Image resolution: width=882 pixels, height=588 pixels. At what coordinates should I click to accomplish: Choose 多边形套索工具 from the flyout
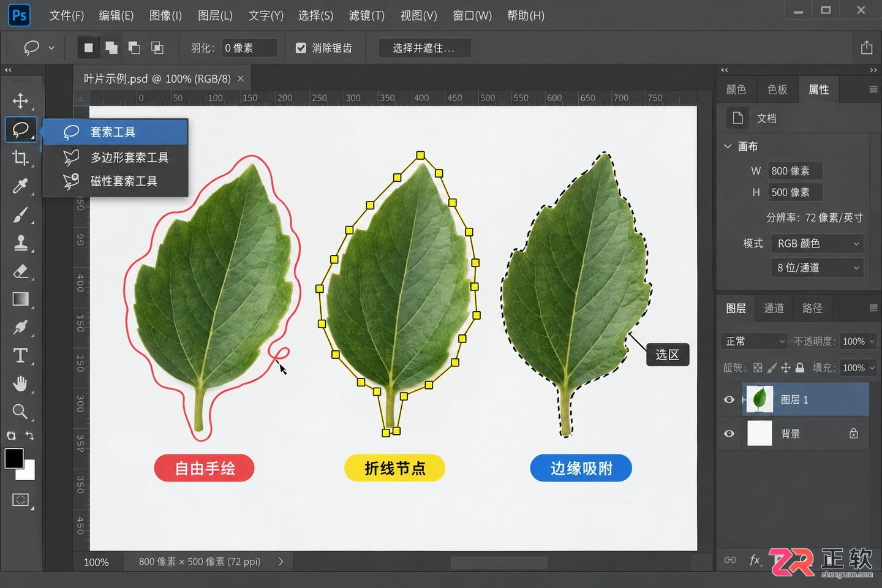point(115,157)
